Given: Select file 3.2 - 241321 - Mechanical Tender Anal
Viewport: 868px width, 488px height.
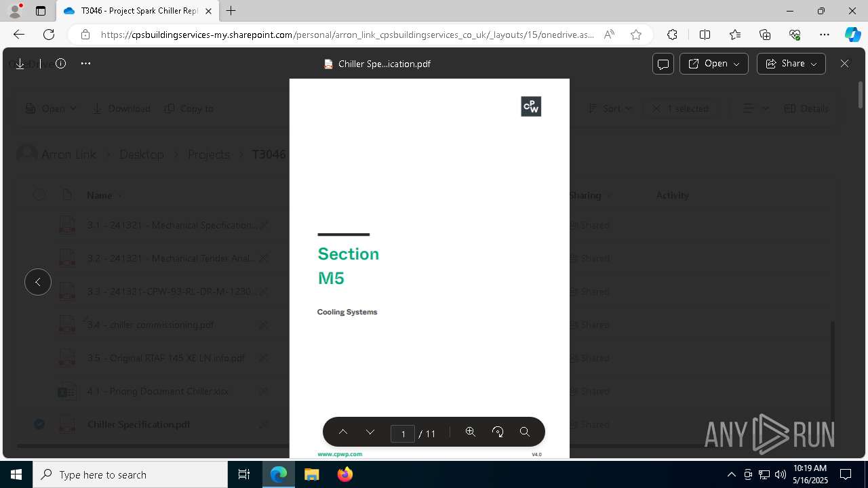Looking at the screenshot, I should coord(172,258).
